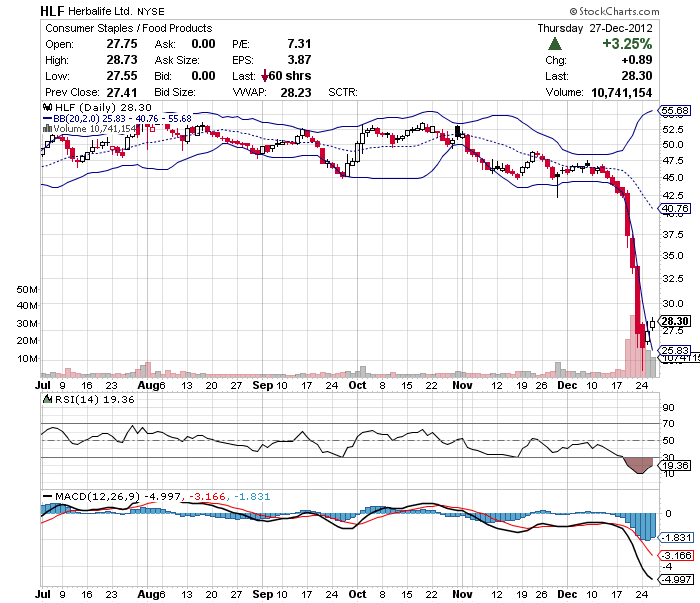
Task: Click the 'HLF (Daily) 28.30' legend text
Action: point(104,107)
